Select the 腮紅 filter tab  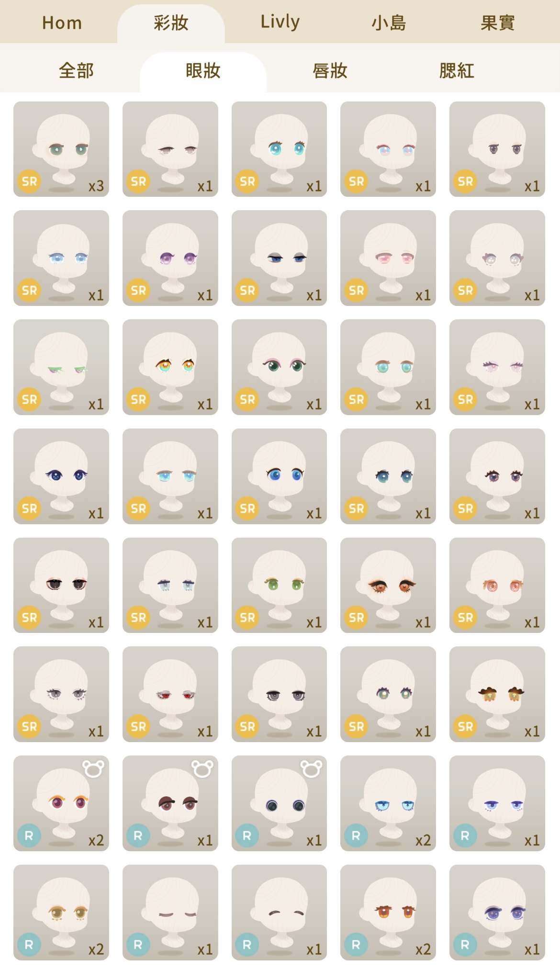coord(457,71)
